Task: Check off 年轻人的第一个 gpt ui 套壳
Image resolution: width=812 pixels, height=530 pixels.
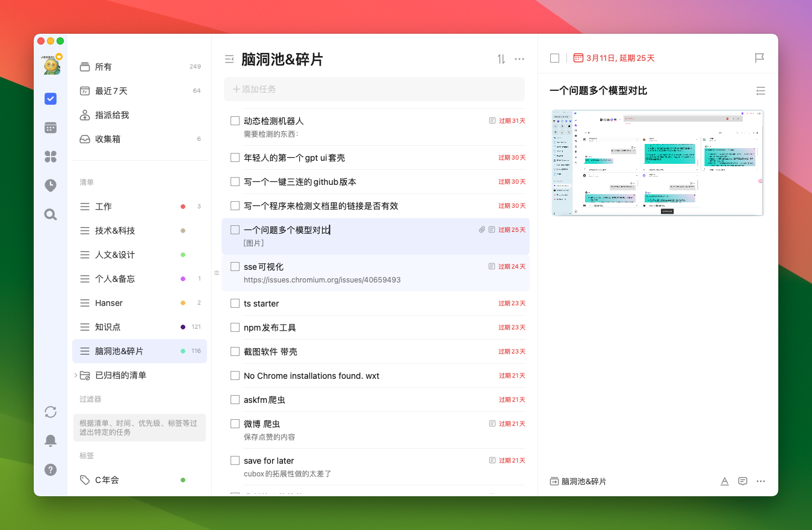Action: click(235, 158)
